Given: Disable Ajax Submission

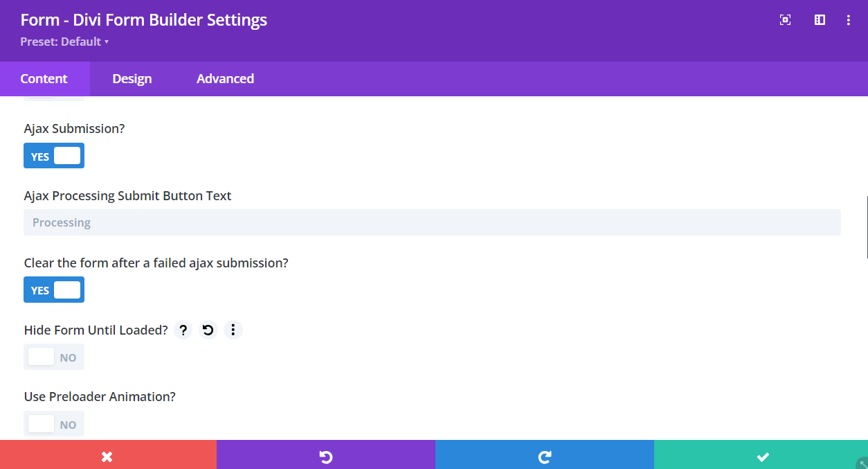Looking at the screenshot, I should pyautogui.click(x=54, y=155).
